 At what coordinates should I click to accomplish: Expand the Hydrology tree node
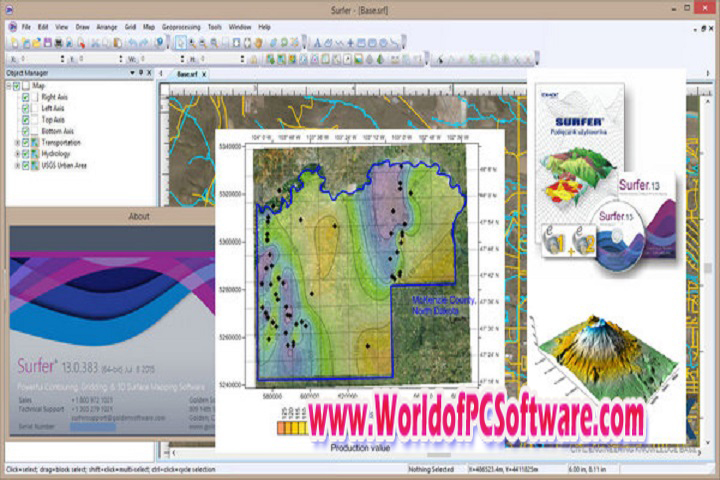click(x=17, y=154)
